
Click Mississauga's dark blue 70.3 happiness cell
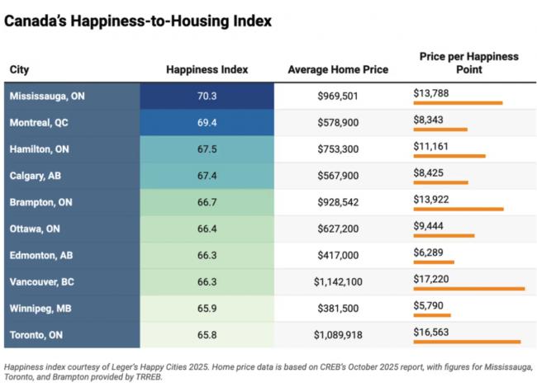pyautogui.click(x=207, y=96)
